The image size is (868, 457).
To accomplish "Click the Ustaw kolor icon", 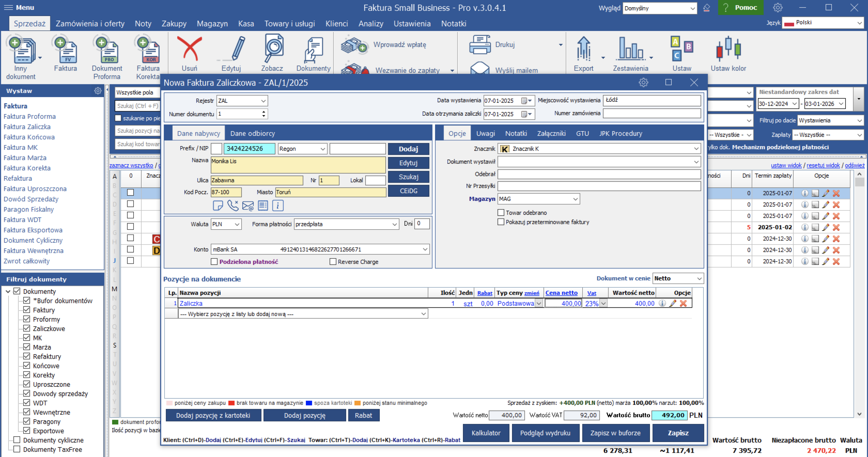I will click(728, 49).
